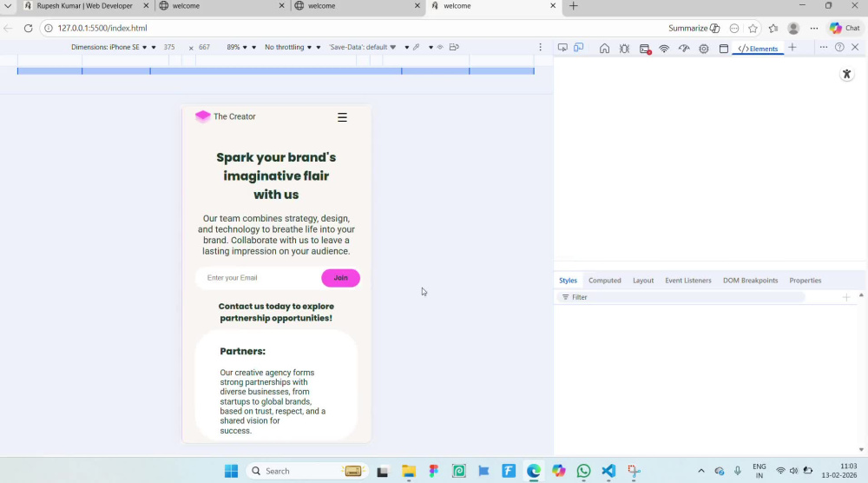Open the tab search chevron
868x483 pixels.
click(x=8, y=6)
